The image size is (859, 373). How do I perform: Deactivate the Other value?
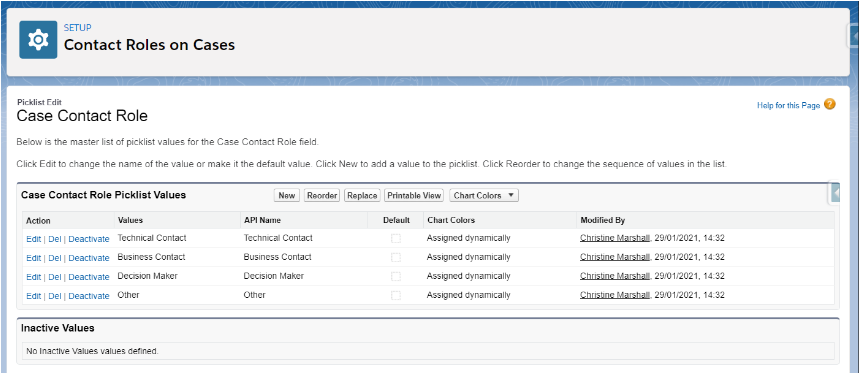89,296
